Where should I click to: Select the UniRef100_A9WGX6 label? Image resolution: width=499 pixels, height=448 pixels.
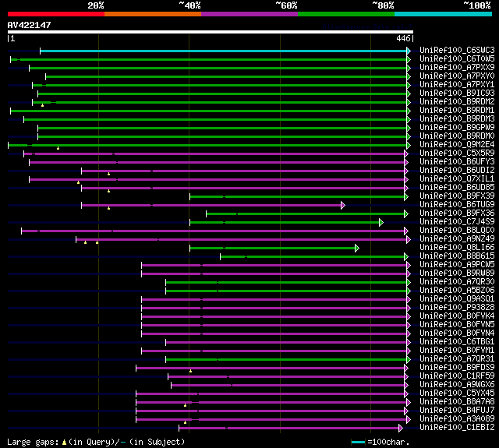click(457, 385)
